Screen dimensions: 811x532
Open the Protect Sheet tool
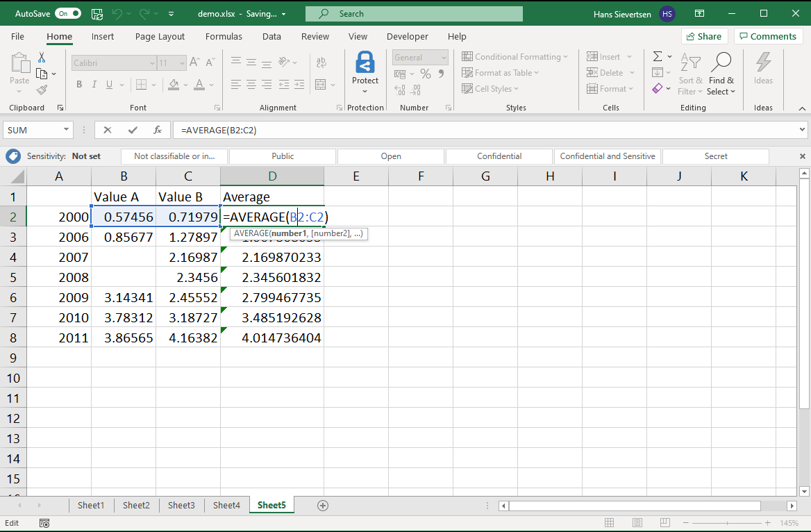point(365,72)
